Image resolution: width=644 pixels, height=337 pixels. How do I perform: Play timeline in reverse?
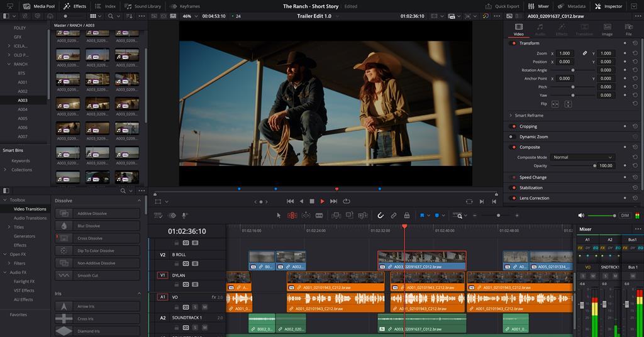tap(301, 202)
